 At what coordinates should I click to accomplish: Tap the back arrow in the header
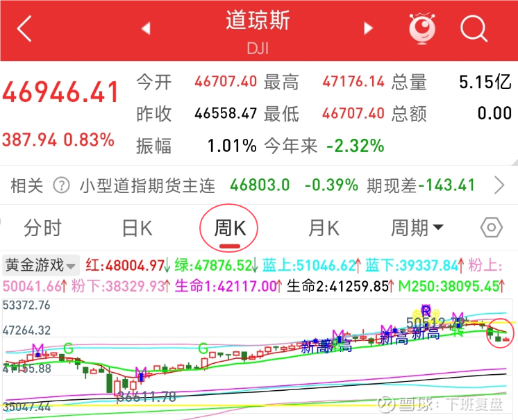click(x=24, y=28)
